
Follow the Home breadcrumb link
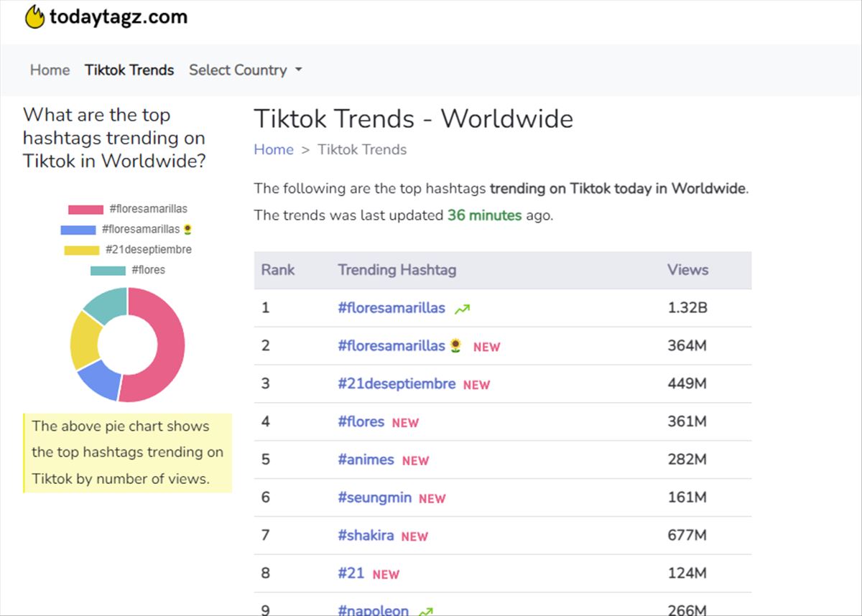(x=274, y=149)
